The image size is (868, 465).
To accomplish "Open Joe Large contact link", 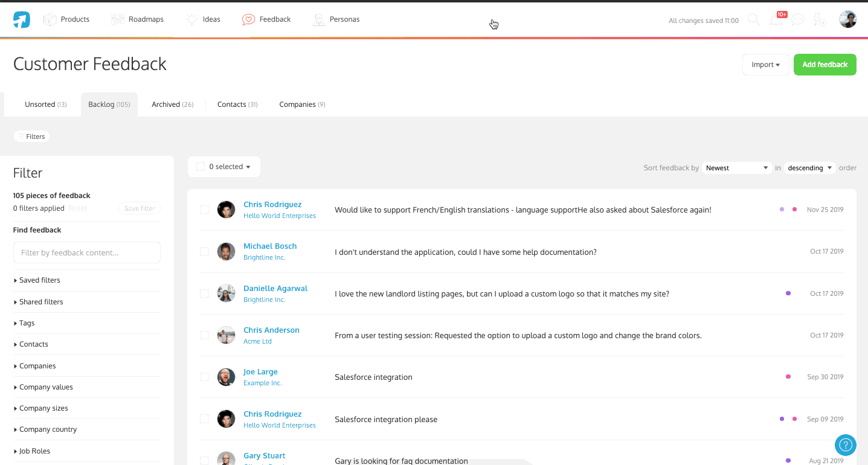I will [x=260, y=372].
